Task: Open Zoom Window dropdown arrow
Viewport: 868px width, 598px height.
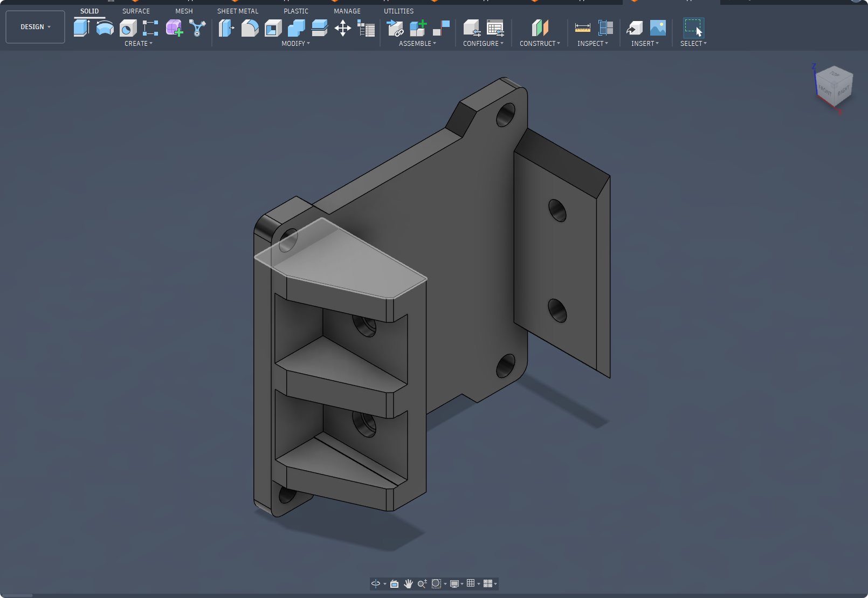Action: tap(445, 584)
